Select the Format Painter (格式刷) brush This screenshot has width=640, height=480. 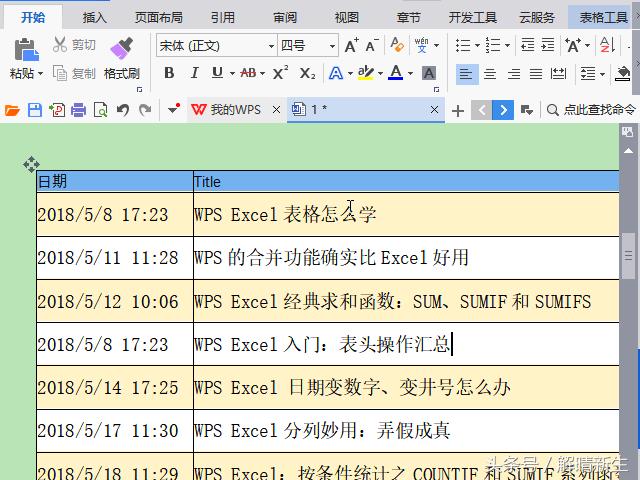(122, 49)
